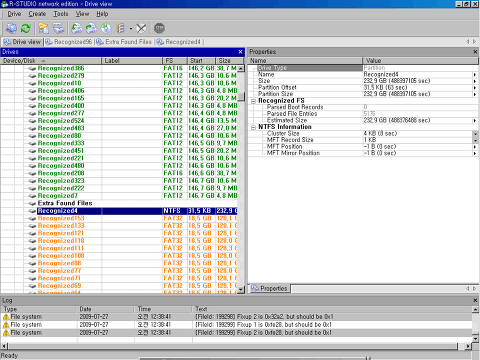Click the drives list scrollbar down arrow
Image resolution: width=480 pixels, height=360 pixels.
241,290
